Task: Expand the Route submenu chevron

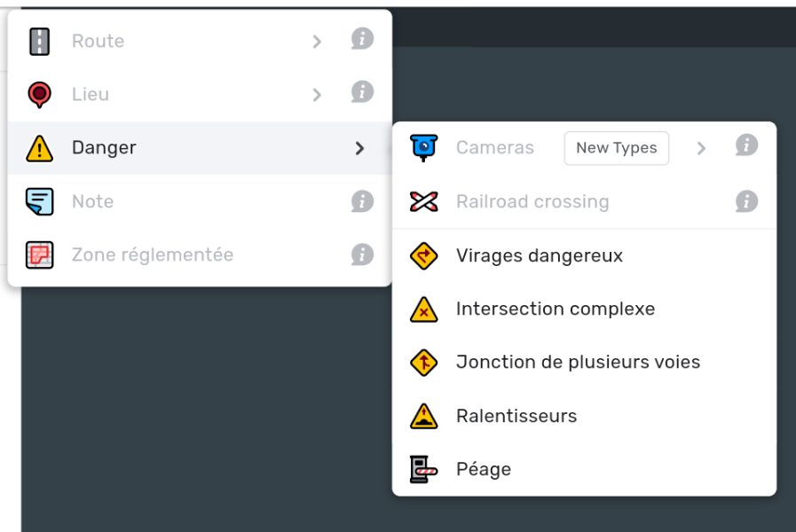Action: 317,41
